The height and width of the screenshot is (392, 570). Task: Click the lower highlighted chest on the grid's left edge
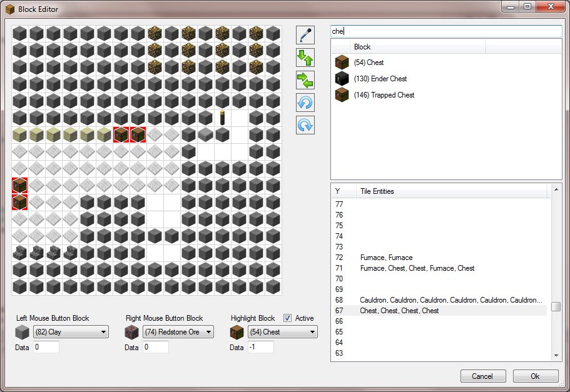pyautogui.click(x=19, y=203)
